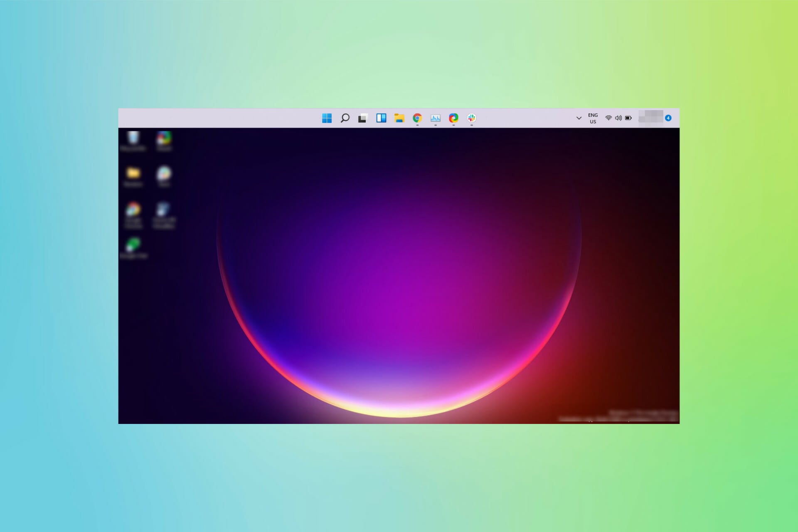Expand hidden system tray icons with the chevron
The width and height of the screenshot is (798, 532).
tap(579, 118)
